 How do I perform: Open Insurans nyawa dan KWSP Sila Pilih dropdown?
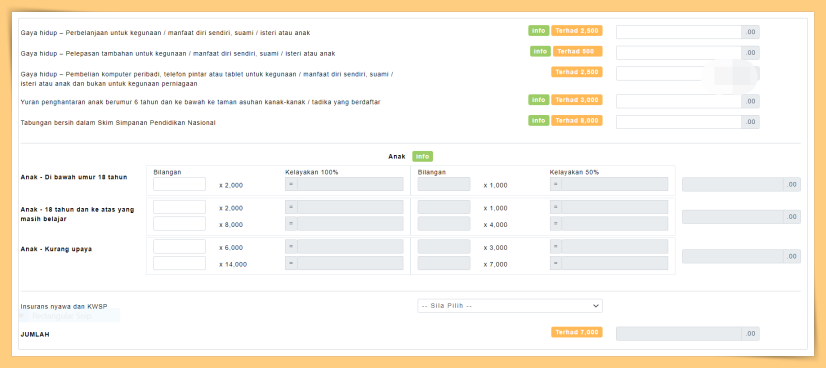tap(510, 306)
